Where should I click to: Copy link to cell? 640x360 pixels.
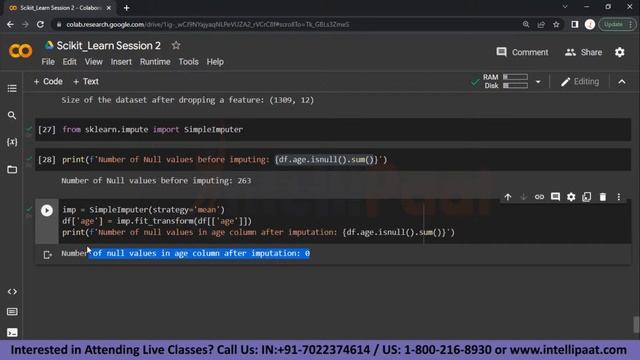point(539,197)
